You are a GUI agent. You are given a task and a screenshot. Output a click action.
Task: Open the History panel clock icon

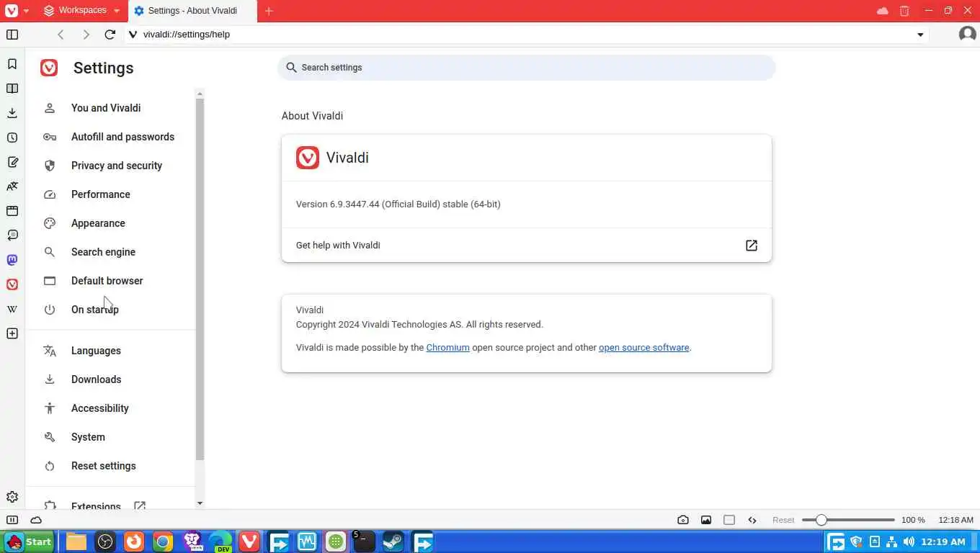[x=12, y=138]
